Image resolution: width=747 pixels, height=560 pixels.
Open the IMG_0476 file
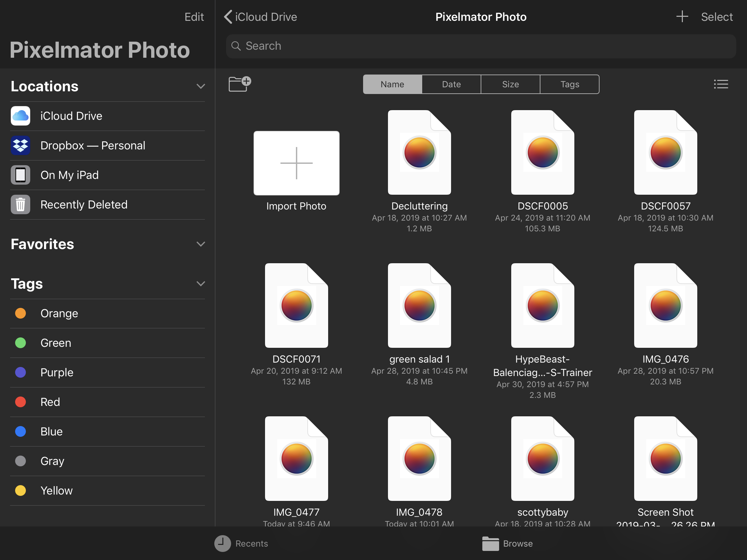point(665,306)
